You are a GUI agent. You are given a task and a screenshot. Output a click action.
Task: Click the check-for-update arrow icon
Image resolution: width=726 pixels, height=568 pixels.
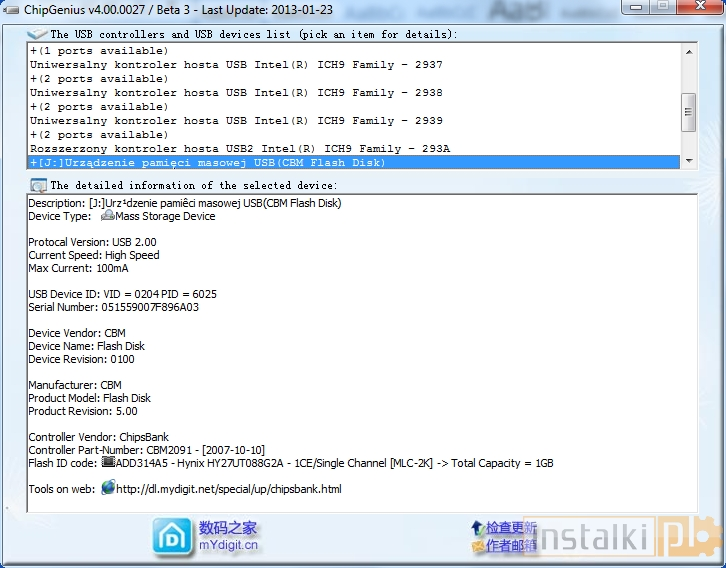point(477,527)
